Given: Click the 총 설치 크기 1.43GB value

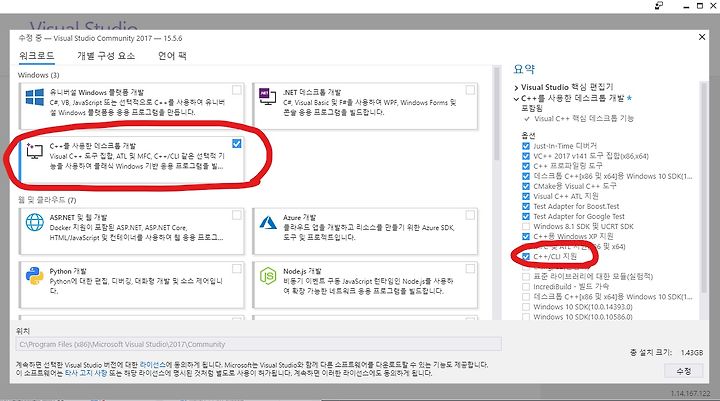Looking at the screenshot, I should [692, 352].
